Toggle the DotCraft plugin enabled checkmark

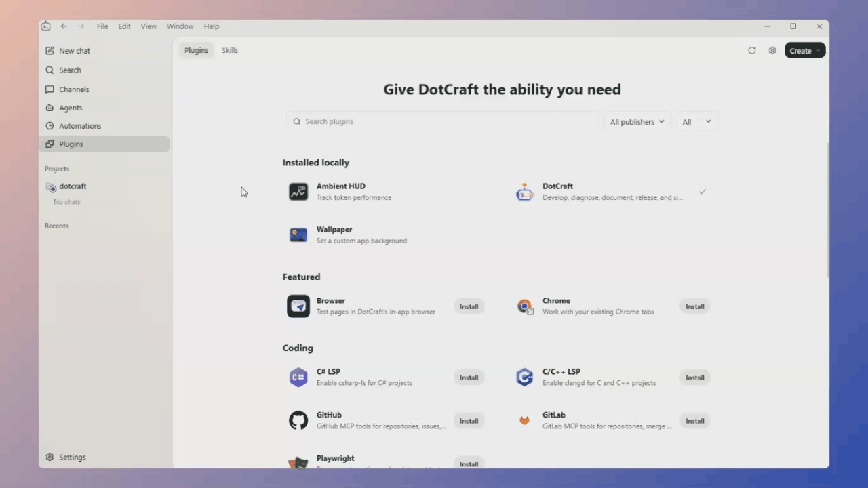point(703,192)
